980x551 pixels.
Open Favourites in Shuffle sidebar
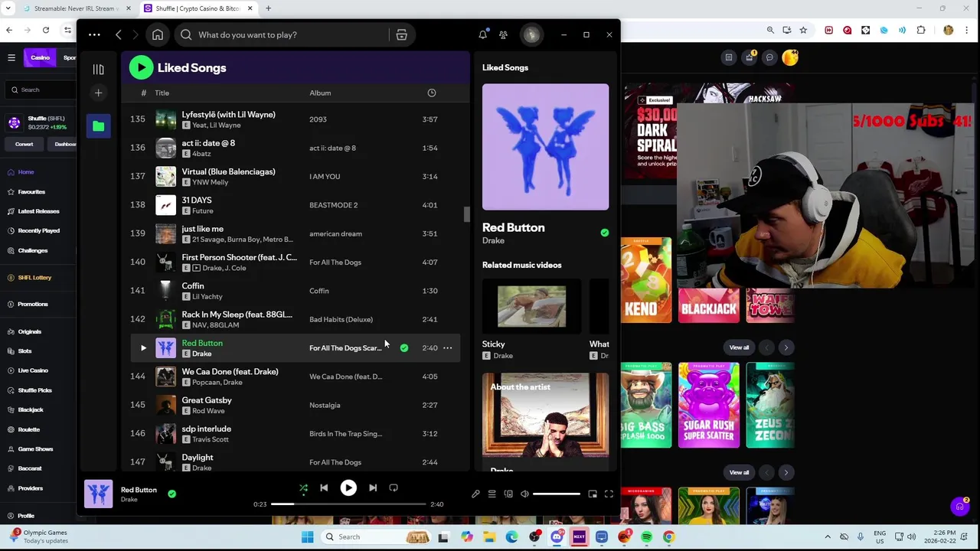[x=31, y=192]
